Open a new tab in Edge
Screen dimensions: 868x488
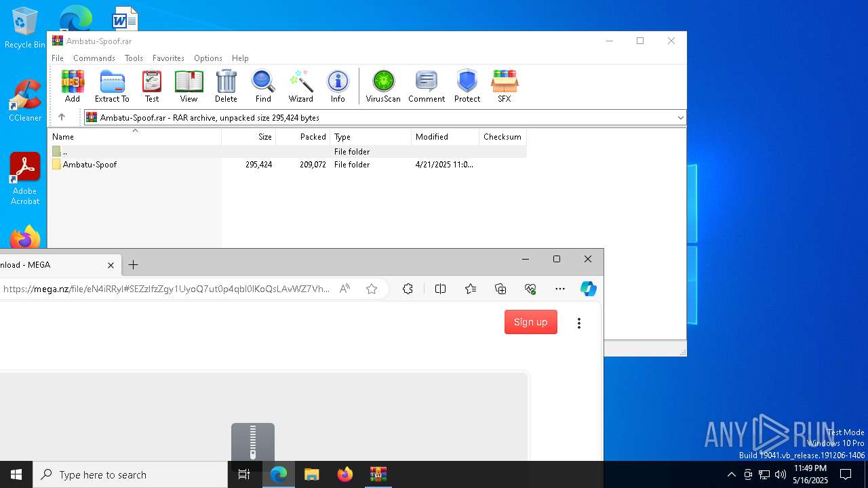(134, 265)
